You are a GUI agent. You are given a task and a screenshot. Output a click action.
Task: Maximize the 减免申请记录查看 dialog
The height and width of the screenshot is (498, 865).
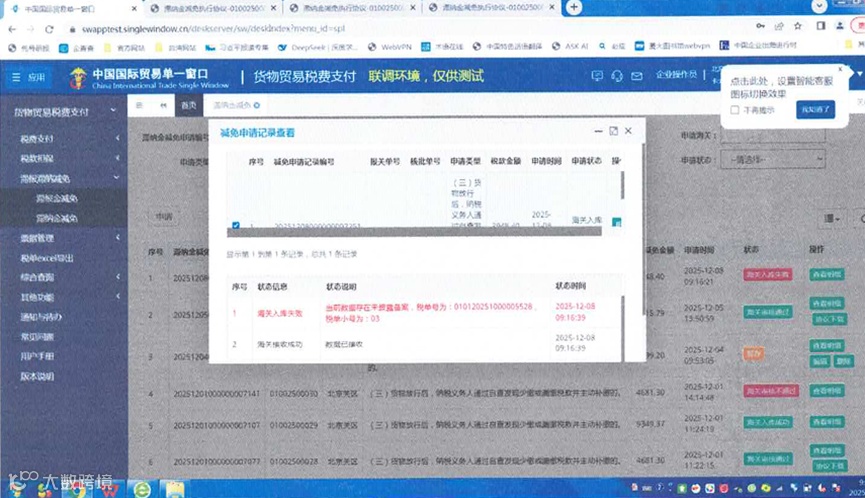[613, 131]
